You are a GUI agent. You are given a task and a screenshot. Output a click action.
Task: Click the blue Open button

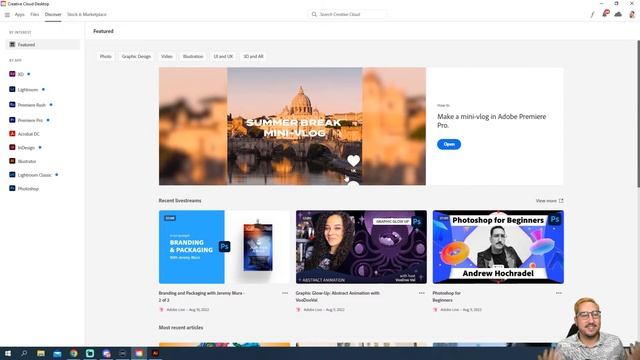point(449,144)
